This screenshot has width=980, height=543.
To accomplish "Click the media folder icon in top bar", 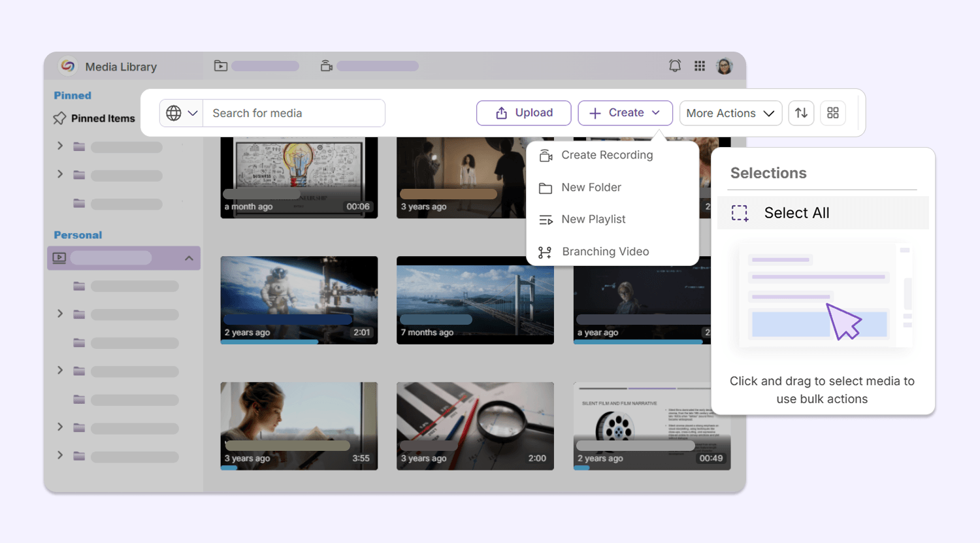I will [221, 66].
